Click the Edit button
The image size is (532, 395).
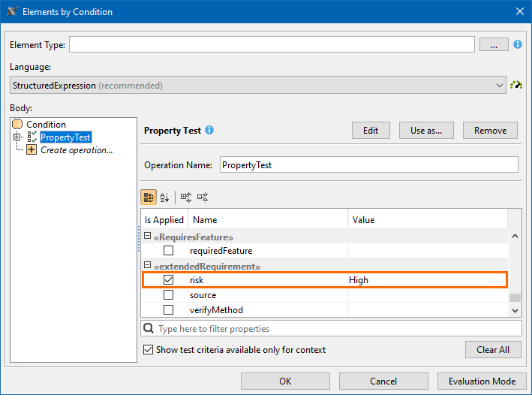(371, 130)
